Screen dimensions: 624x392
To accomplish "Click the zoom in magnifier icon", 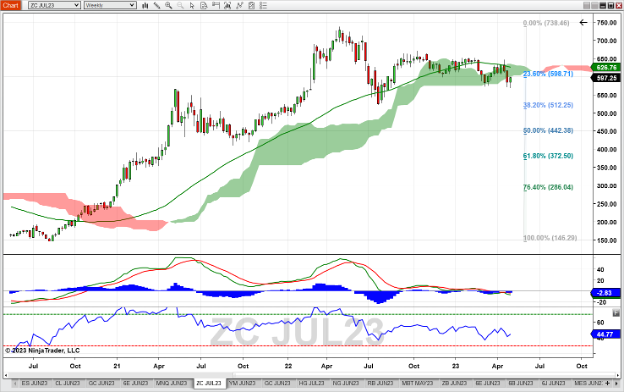I will pos(169,6).
